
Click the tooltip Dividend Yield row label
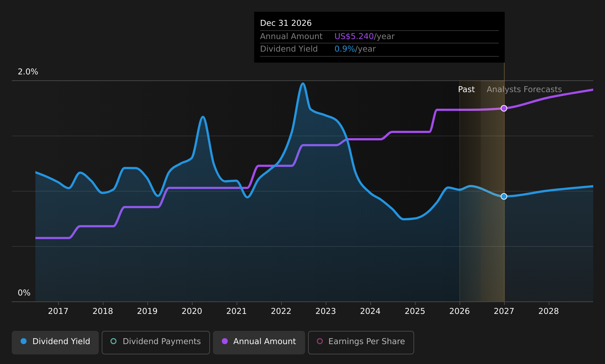289,49
